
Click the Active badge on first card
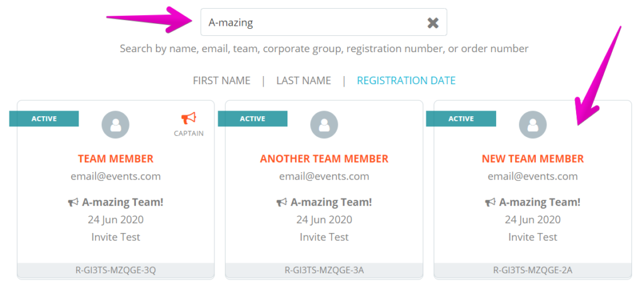tap(44, 119)
